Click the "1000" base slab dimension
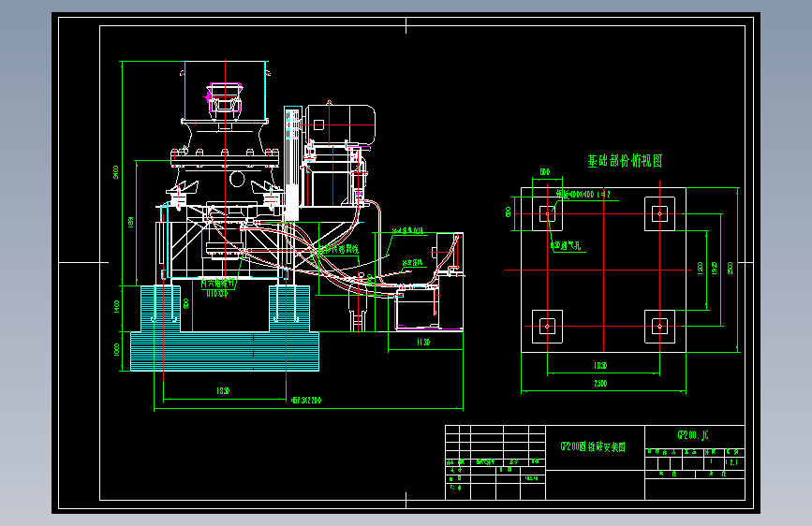 tap(116, 350)
